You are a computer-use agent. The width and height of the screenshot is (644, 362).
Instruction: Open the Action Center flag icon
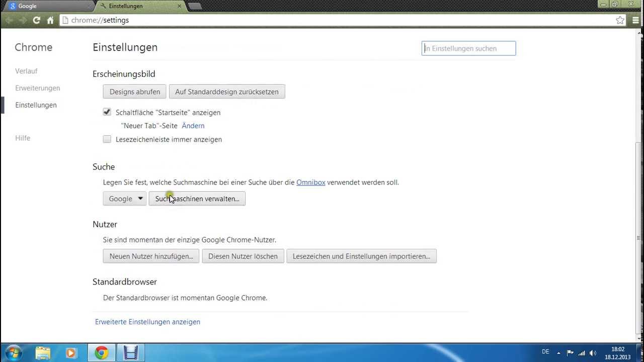tap(570, 353)
